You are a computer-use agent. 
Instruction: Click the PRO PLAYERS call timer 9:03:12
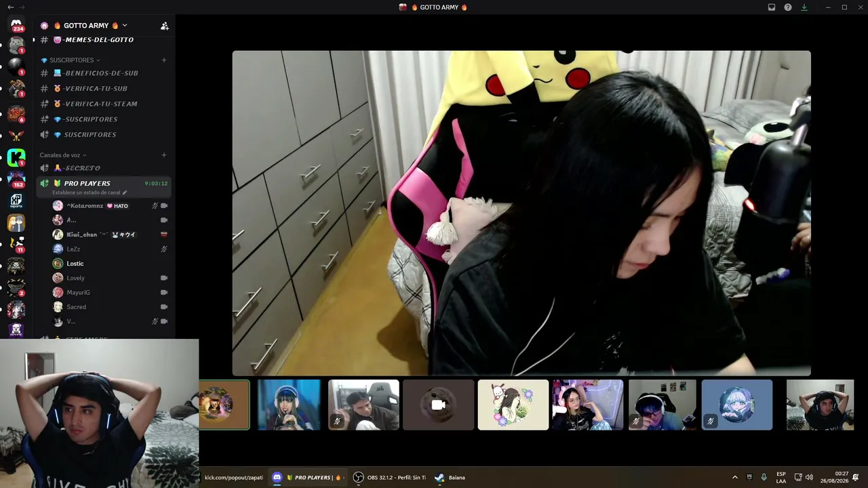pos(156,184)
